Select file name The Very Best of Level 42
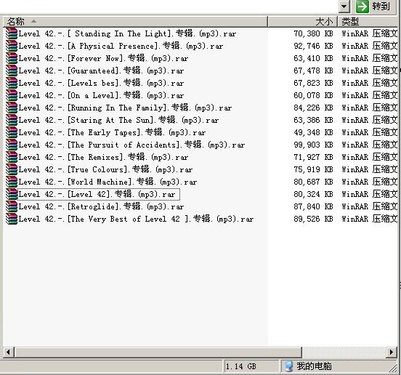This screenshot has width=401, height=375. click(136, 219)
